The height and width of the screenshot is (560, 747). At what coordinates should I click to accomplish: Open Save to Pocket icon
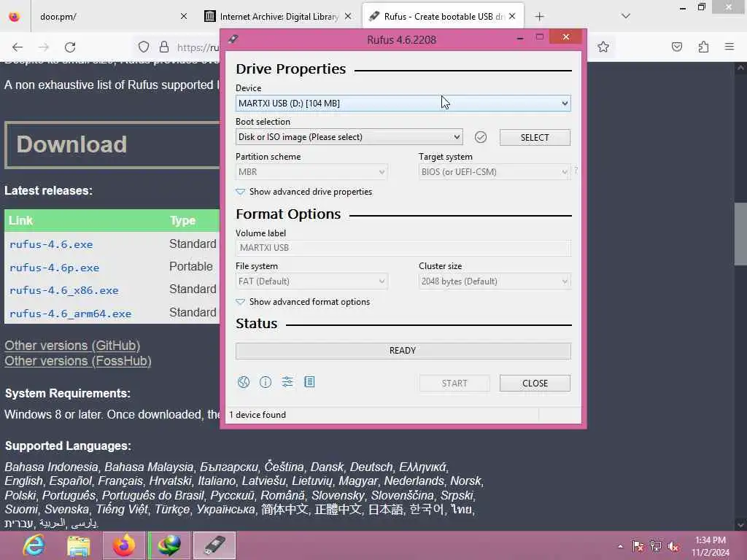(677, 47)
